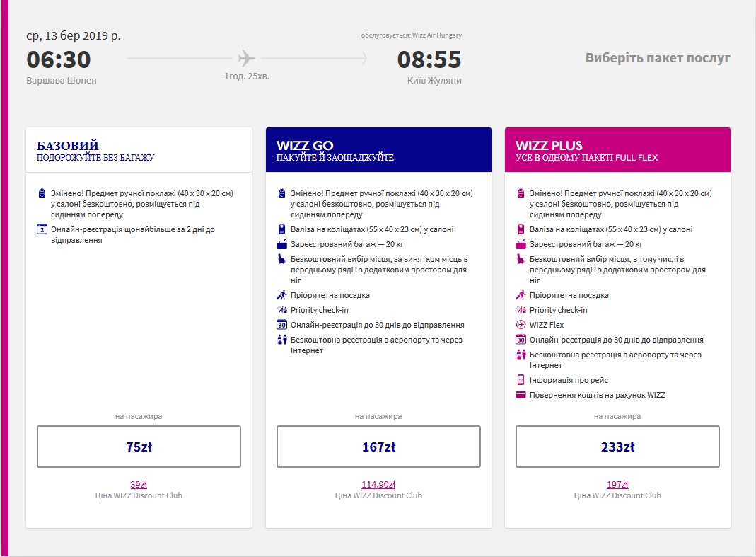Click the БАЗОВИЙ package header
Viewport: 756px width, 557px height.
click(x=139, y=150)
